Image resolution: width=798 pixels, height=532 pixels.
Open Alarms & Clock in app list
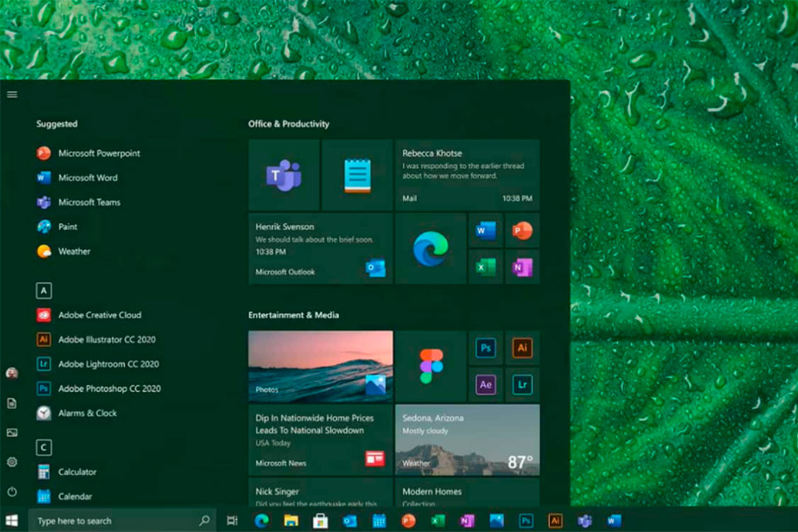[x=76, y=413]
